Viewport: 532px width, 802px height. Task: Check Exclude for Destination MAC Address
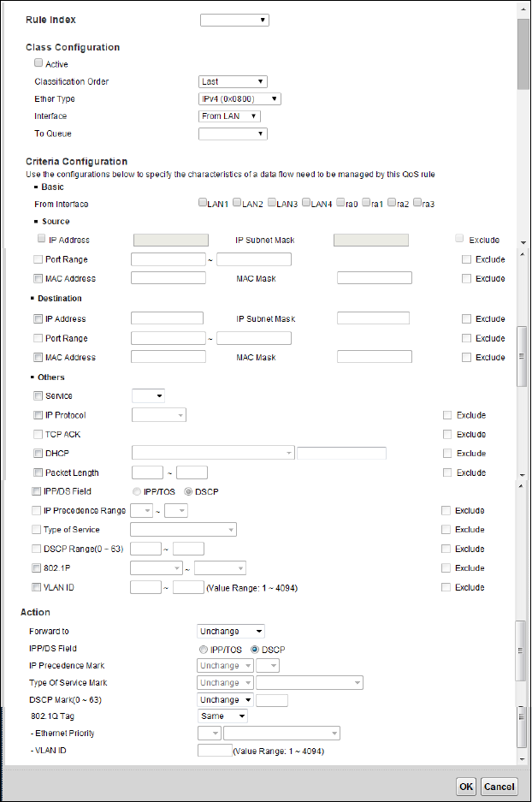[x=466, y=358]
